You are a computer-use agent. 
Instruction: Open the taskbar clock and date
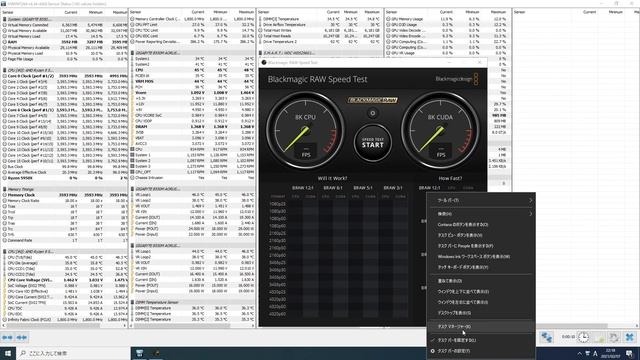611,353
